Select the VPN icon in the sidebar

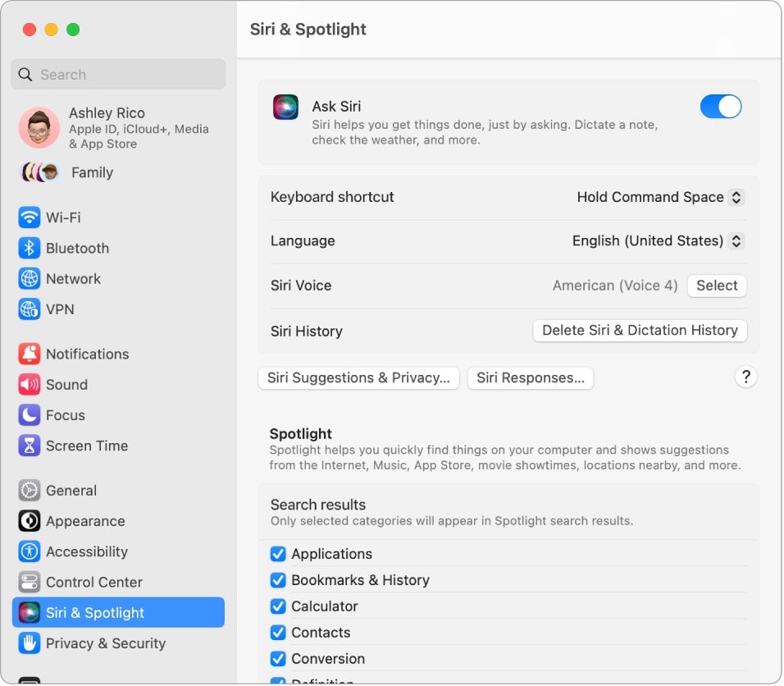[x=29, y=309]
